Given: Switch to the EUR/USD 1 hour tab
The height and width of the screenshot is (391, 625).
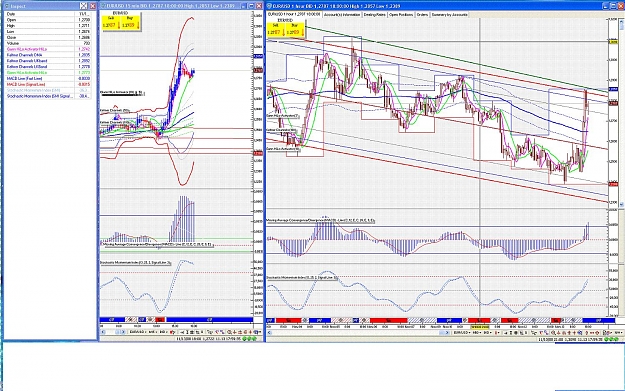Looking at the screenshot, I should tap(294, 14).
